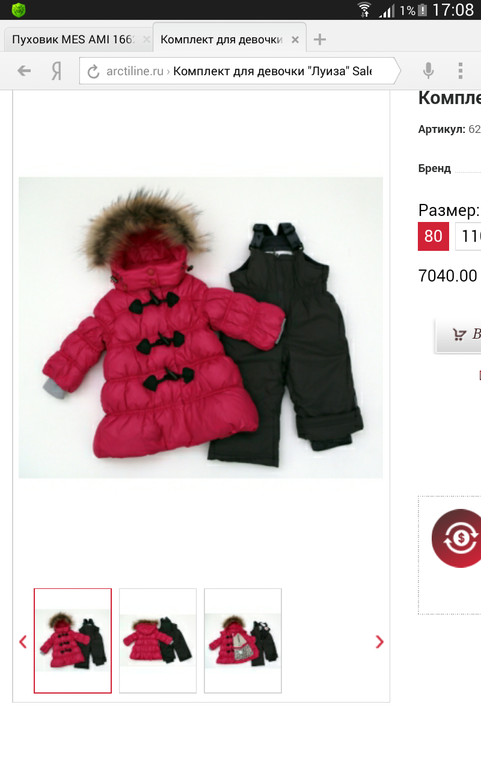This screenshot has width=481, height=770.
Task: Close the Комплект для девочки tab
Action: 295,40
